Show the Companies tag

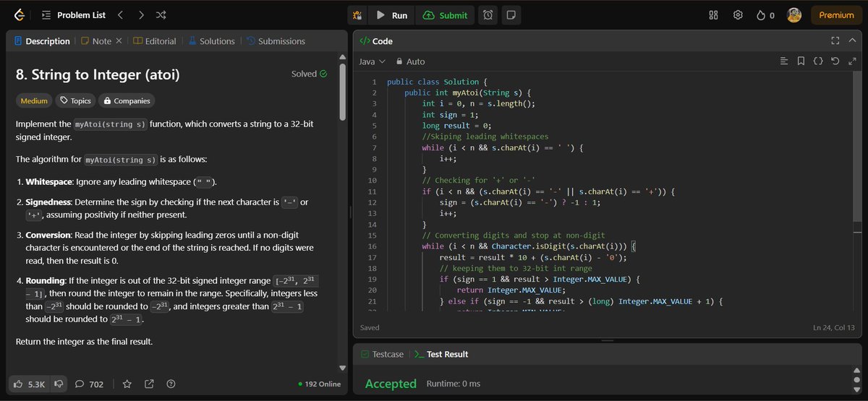126,101
